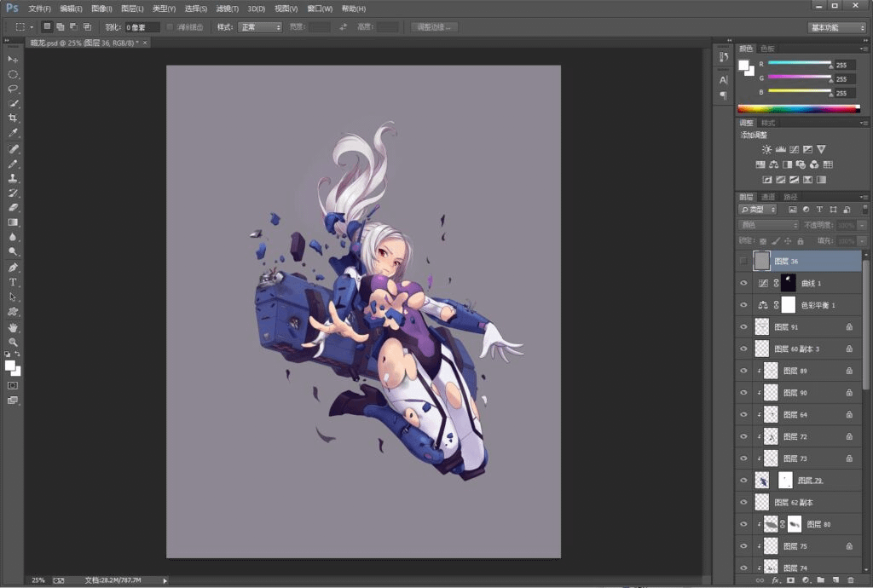The image size is (873, 588).
Task: Select the Brush tool
Action: coord(12,164)
